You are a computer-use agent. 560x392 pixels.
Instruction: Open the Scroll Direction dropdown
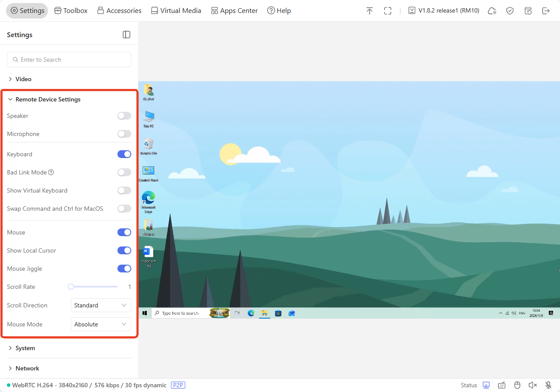click(x=101, y=305)
